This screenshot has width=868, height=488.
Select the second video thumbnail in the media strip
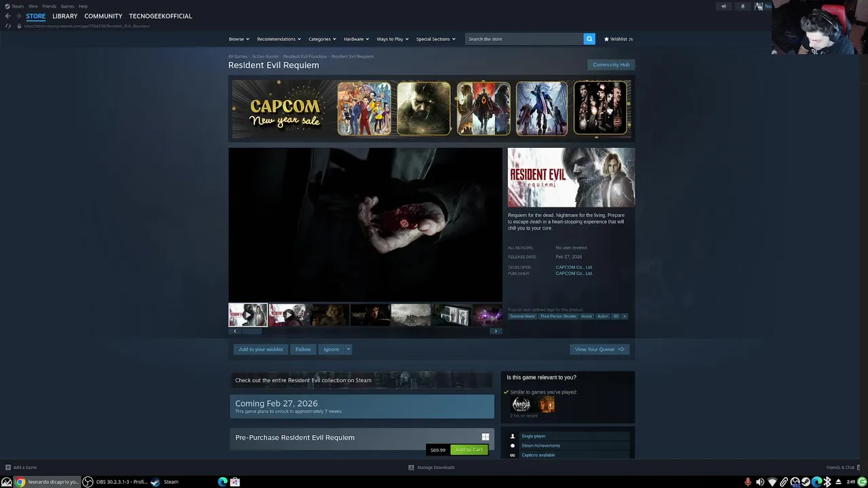[288, 315]
